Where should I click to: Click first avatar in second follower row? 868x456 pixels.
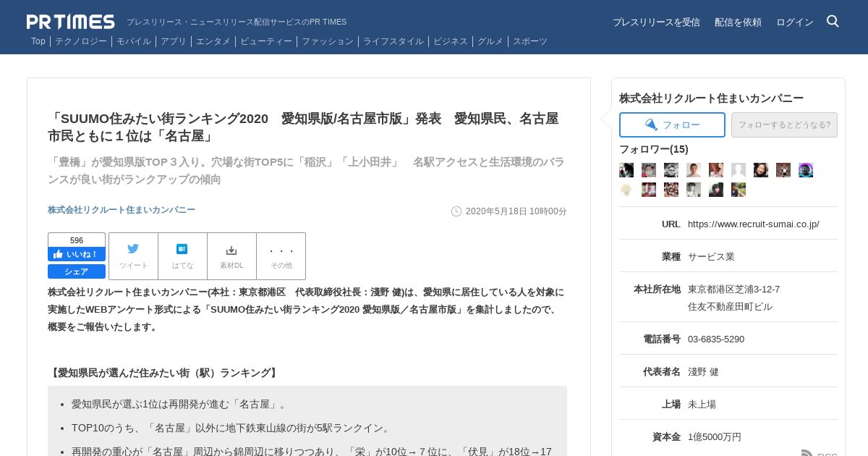pyautogui.click(x=626, y=190)
